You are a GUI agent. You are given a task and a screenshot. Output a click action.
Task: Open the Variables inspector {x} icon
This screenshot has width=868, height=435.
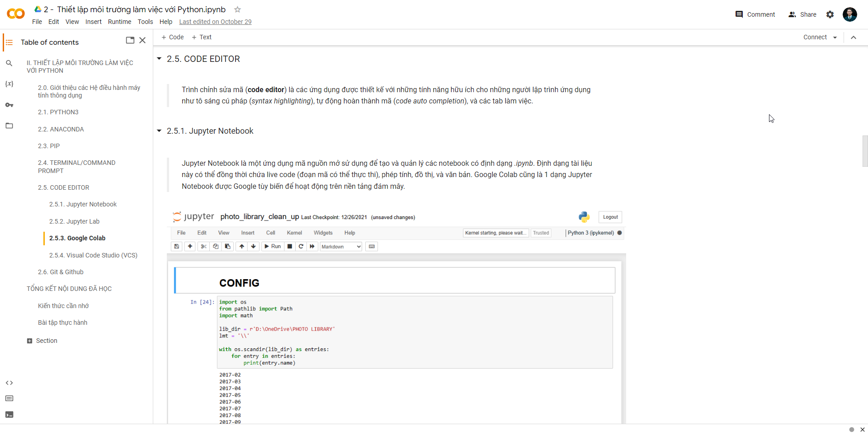click(x=9, y=84)
